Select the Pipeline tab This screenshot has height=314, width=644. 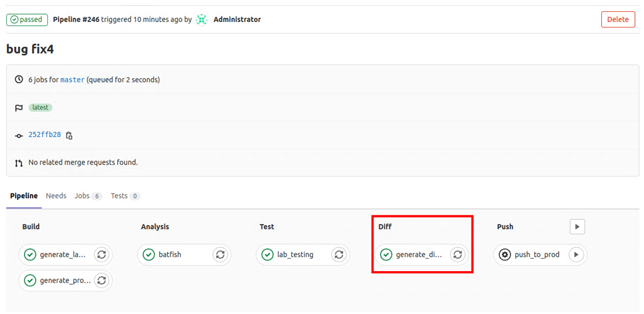coord(24,196)
